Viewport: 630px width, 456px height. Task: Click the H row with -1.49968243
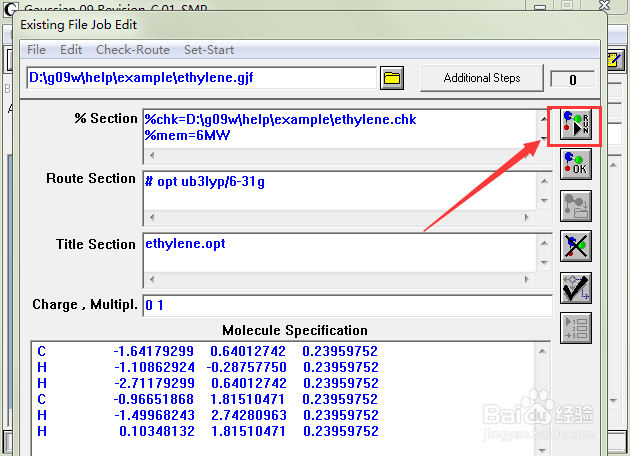(x=207, y=415)
